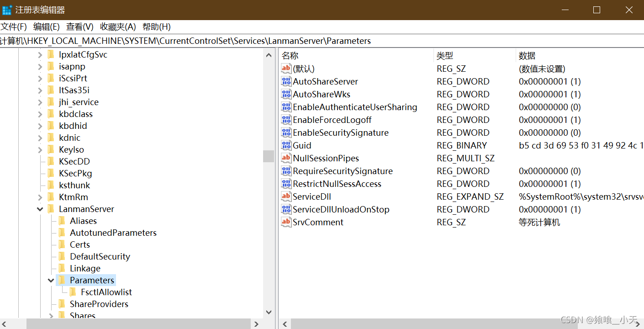
Task: Select the KSecDD folder icon
Action: coord(51,161)
